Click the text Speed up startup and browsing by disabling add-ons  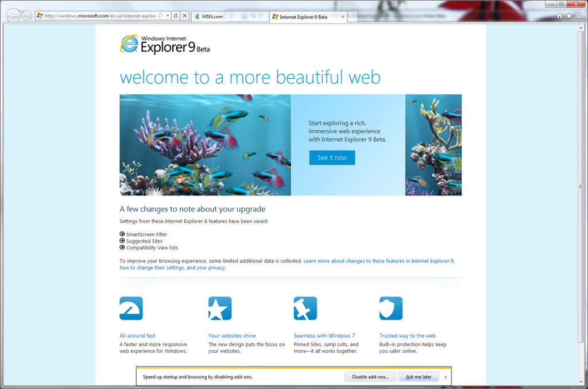[x=198, y=377]
